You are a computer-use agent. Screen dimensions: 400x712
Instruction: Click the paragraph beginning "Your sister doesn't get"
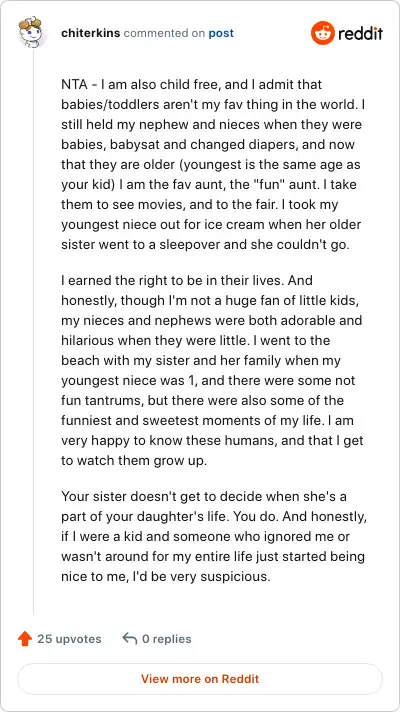213,537
